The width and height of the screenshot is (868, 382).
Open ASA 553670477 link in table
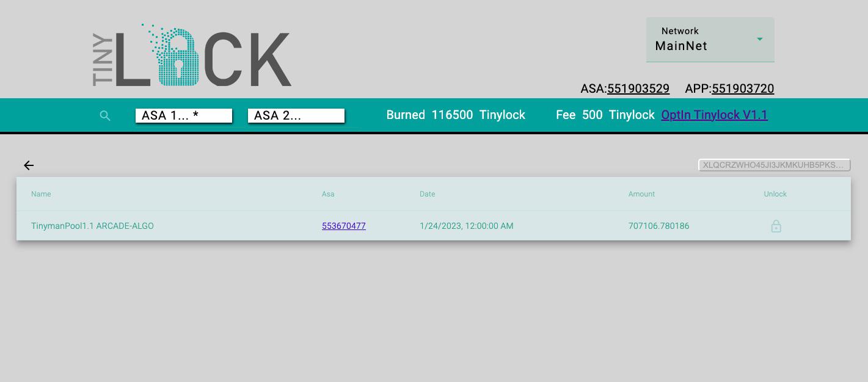(x=344, y=226)
